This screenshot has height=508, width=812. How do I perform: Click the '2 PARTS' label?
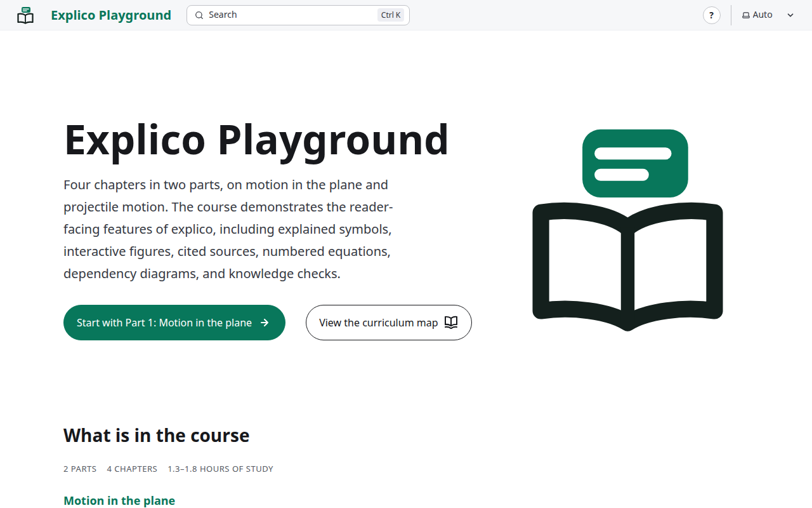[80, 469]
